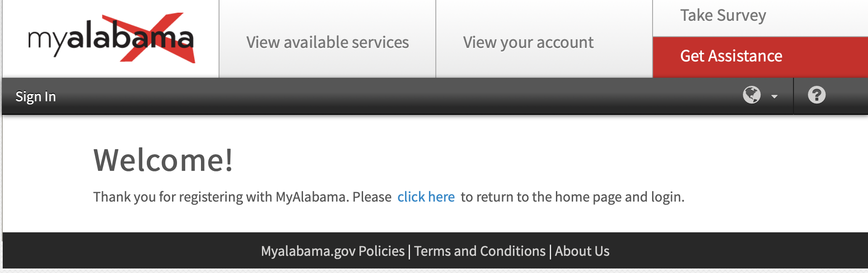Visit the About Us footer link

click(x=582, y=251)
